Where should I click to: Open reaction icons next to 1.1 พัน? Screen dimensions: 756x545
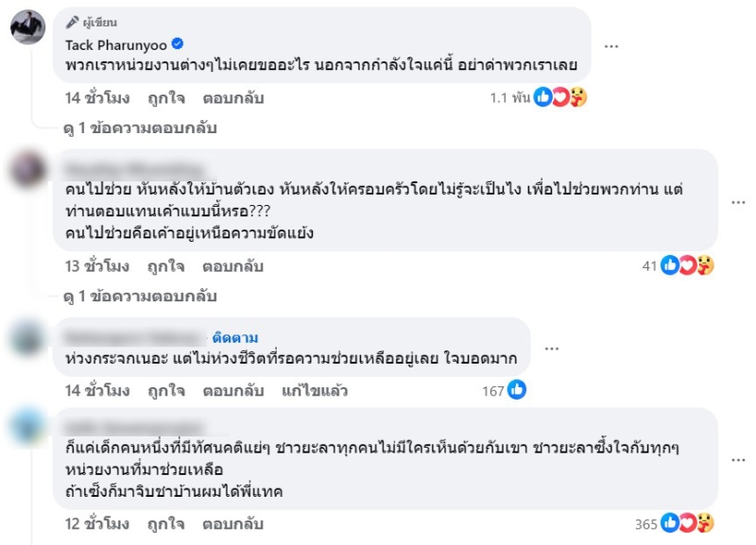click(x=560, y=97)
